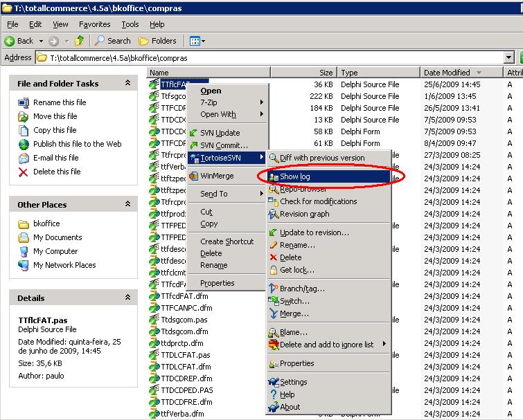The width and height of the screenshot is (523, 420).
Task: Click the pencil icon beside Rename…
Action: tap(273, 245)
